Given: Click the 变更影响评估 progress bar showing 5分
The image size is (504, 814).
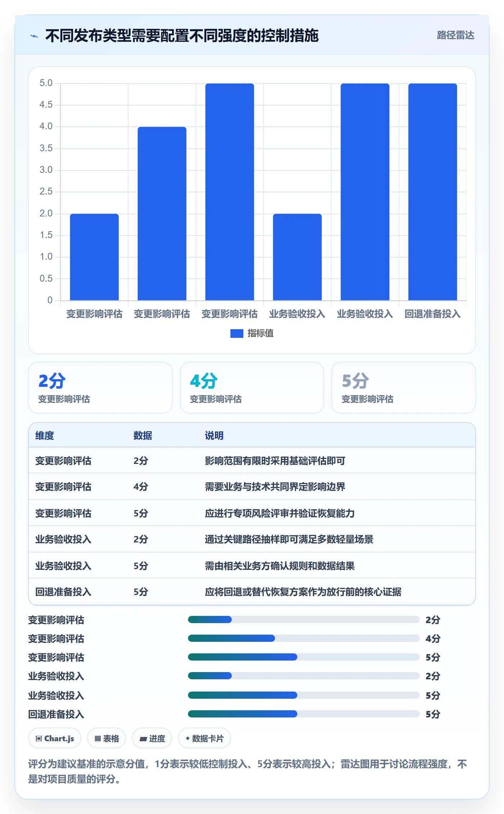Looking at the screenshot, I should (303, 657).
